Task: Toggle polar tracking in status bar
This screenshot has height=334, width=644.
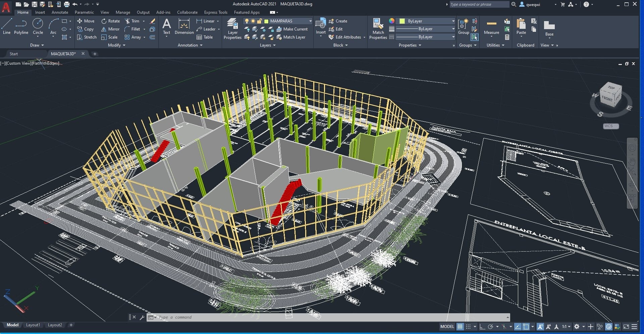Action: click(x=490, y=327)
